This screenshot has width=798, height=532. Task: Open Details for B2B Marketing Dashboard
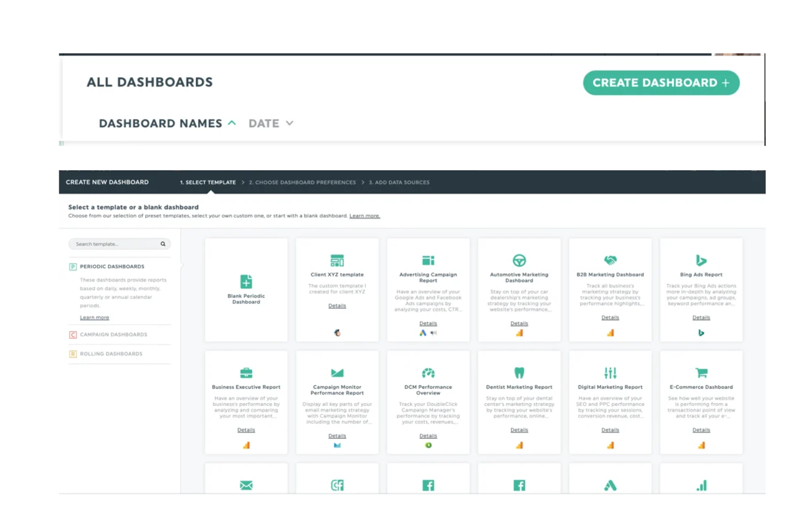point(610,317)
